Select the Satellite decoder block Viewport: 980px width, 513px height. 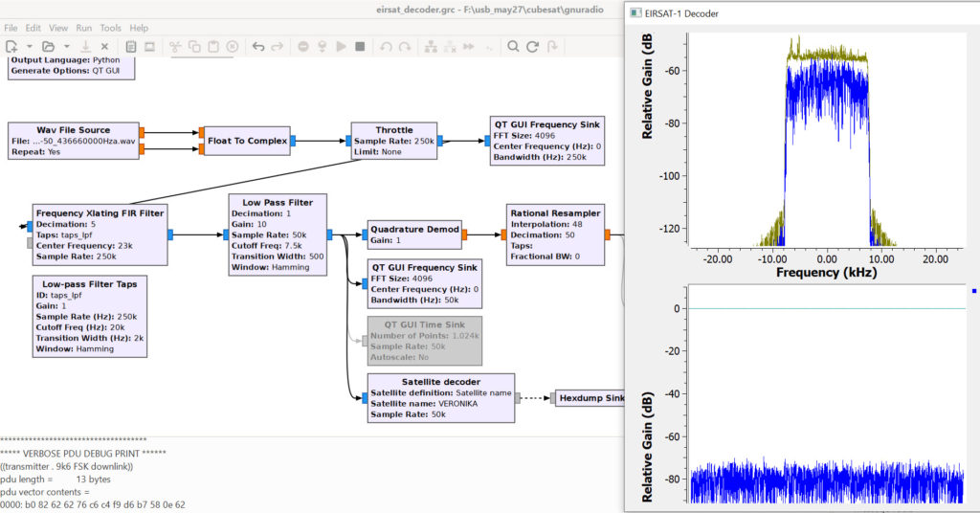[x=440, y=397]
